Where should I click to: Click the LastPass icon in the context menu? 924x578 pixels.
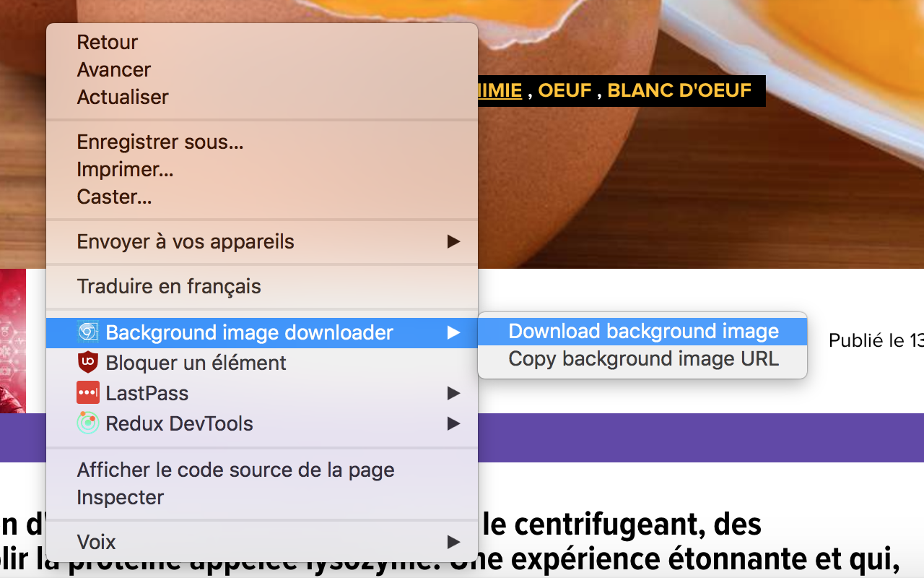pyautogui.click(x=88, y=393)
